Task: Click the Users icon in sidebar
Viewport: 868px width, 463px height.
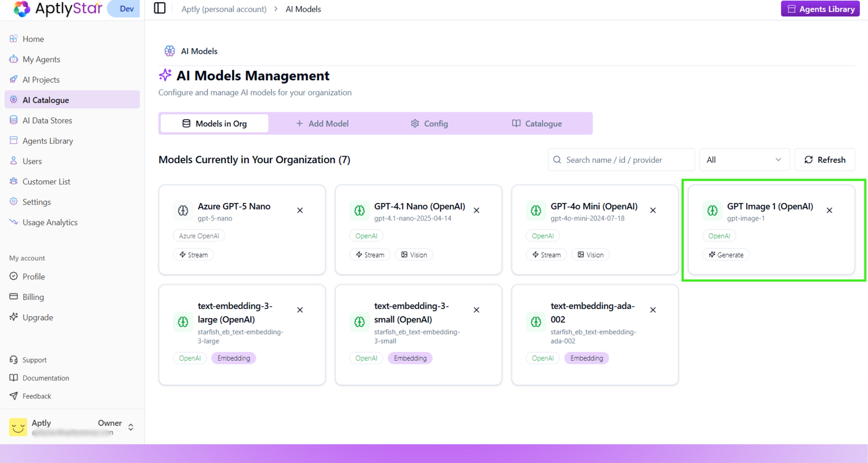Action: [13, 161]
